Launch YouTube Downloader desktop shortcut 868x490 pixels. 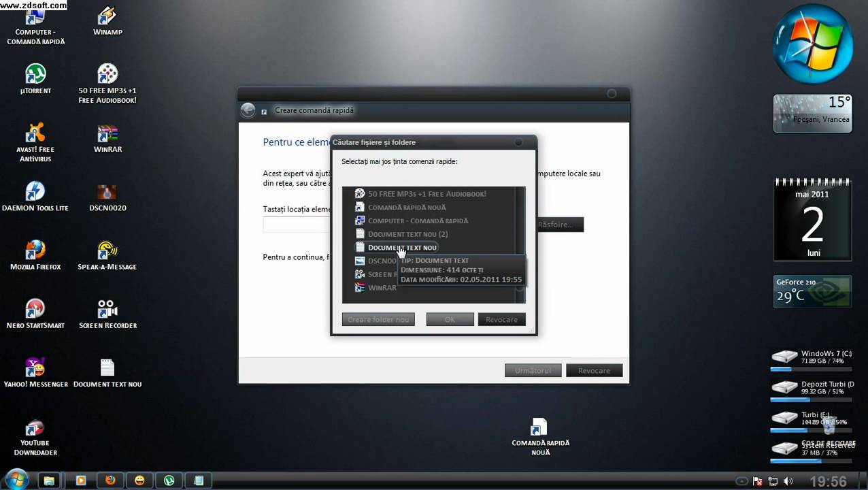(35, 436)
